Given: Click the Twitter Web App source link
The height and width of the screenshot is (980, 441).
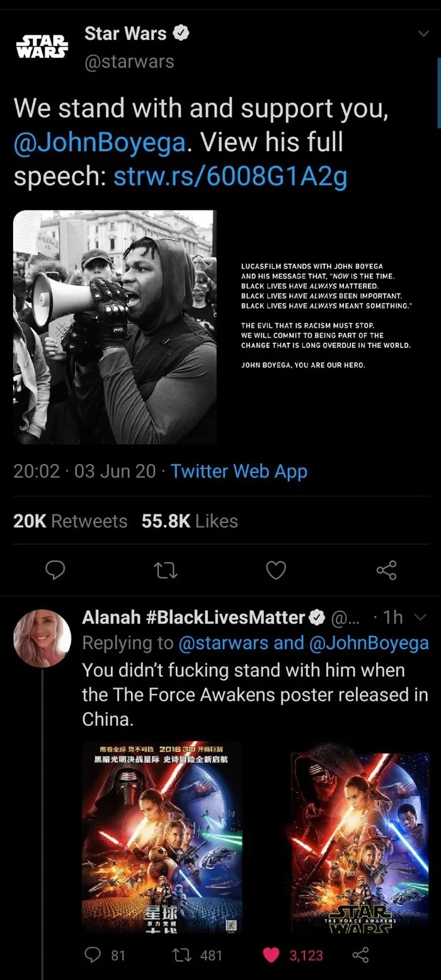Looking at the screenshot, I should (x=239, y=471).
